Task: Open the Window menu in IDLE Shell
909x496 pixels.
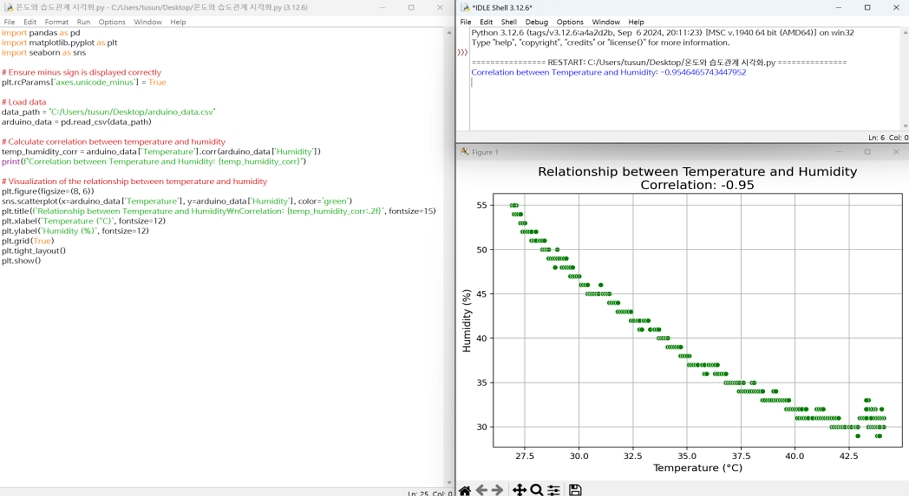Action: pyautogui.click(x=606, y=22)
